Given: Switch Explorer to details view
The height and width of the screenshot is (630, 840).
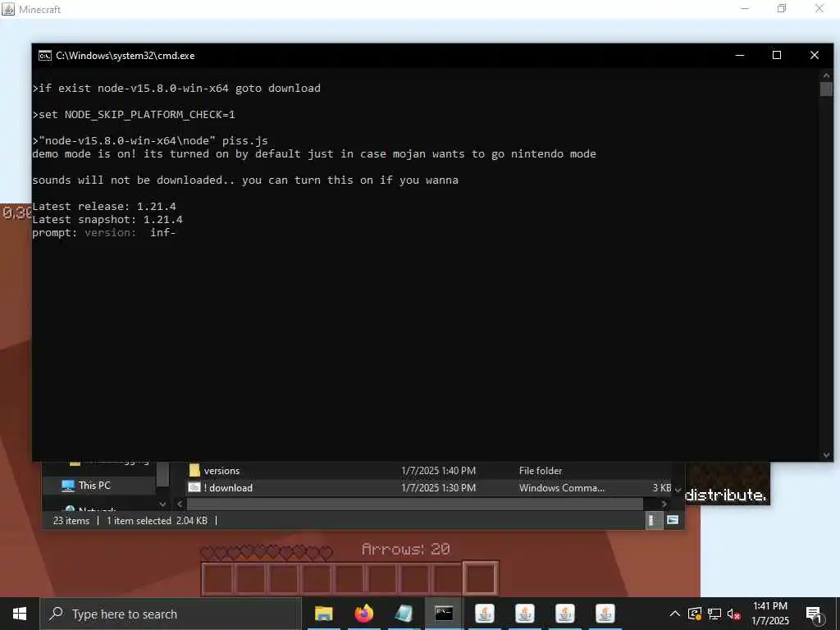Looking at the screenshot, I should tap(652, 520).
